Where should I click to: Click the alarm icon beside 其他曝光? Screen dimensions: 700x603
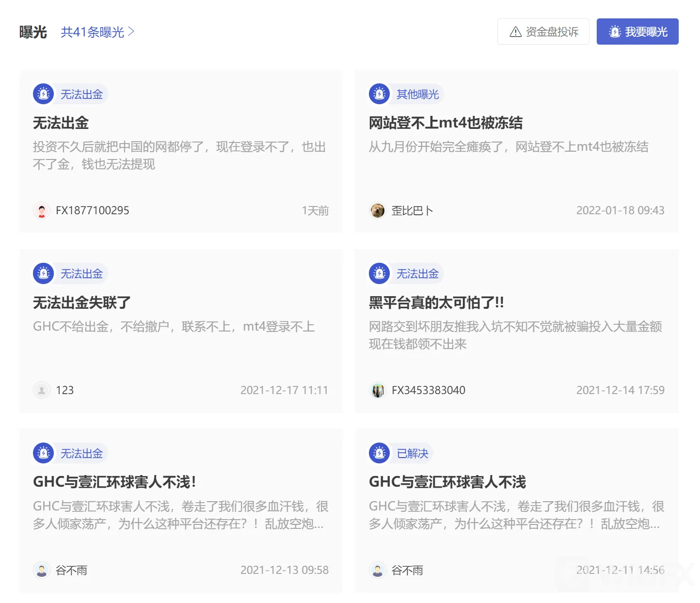[380, 94]
